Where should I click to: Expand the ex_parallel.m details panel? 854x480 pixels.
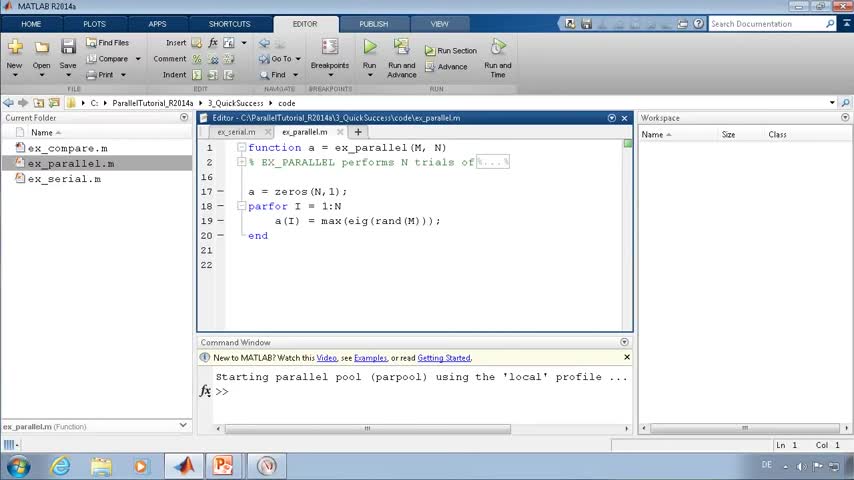tap(183, 426)
